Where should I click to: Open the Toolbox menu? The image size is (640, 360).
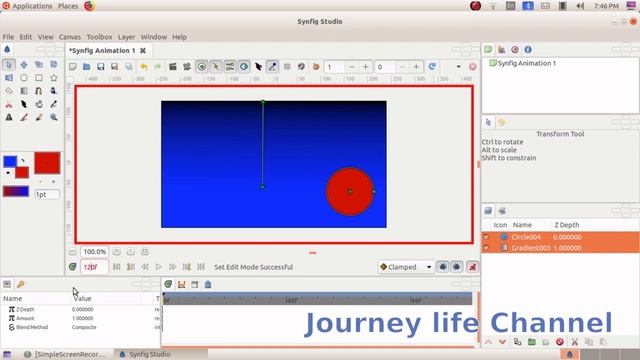coord(99,37)
